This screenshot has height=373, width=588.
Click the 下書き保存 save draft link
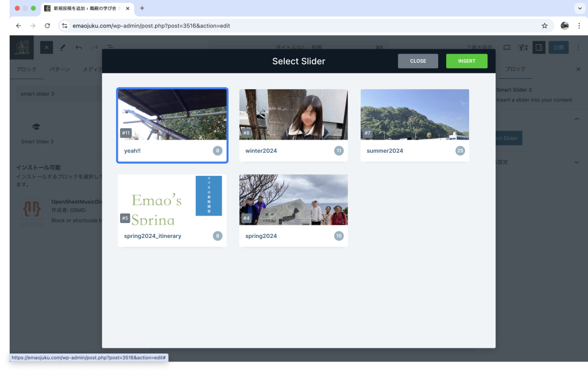pyautogui.click(x=479, y=47)
